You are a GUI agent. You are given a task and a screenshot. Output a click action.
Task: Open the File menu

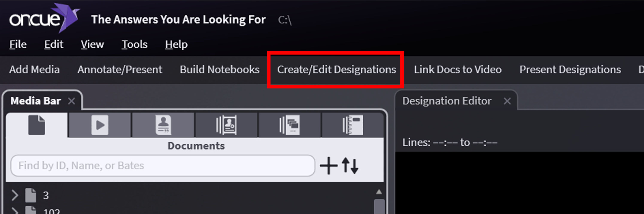(18, 44)
